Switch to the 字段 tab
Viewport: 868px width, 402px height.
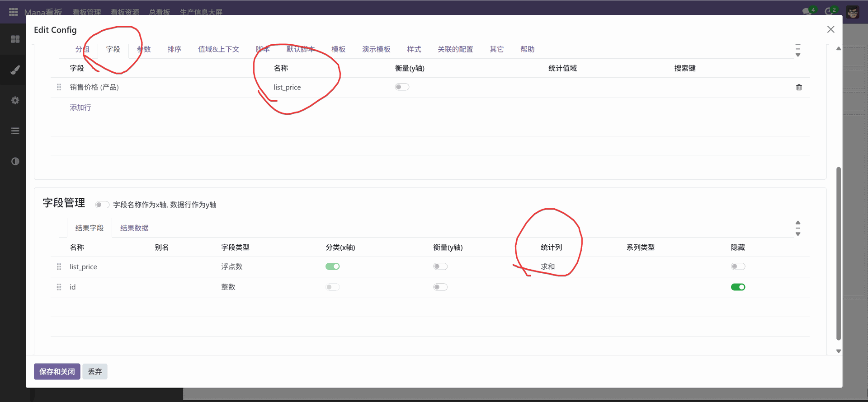point(113,49)
